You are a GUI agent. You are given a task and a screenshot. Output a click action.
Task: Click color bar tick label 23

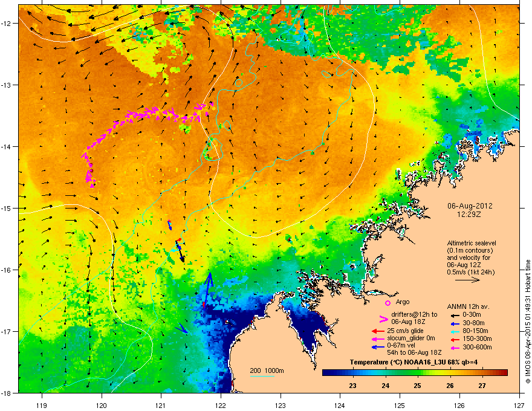(352, 386)
